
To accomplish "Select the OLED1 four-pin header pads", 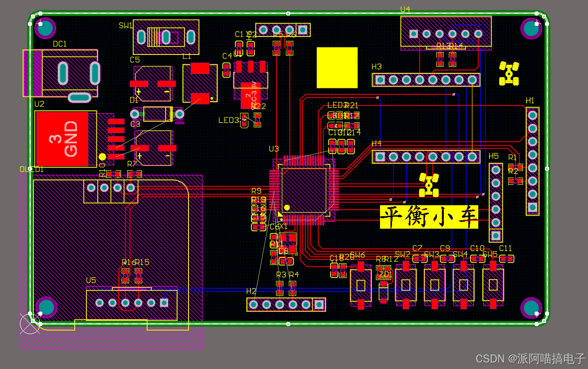I will point(111,187).
